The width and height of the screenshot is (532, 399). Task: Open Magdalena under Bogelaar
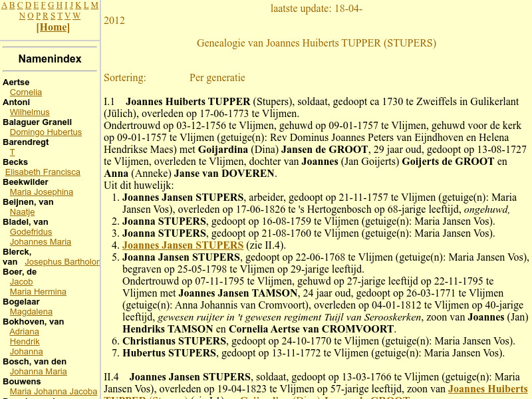coord(31,311)
